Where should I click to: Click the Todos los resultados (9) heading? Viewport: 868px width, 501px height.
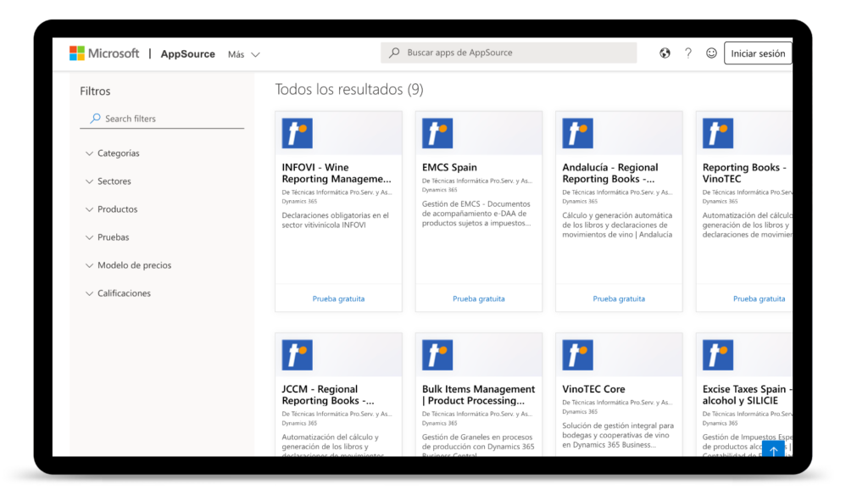349,89
